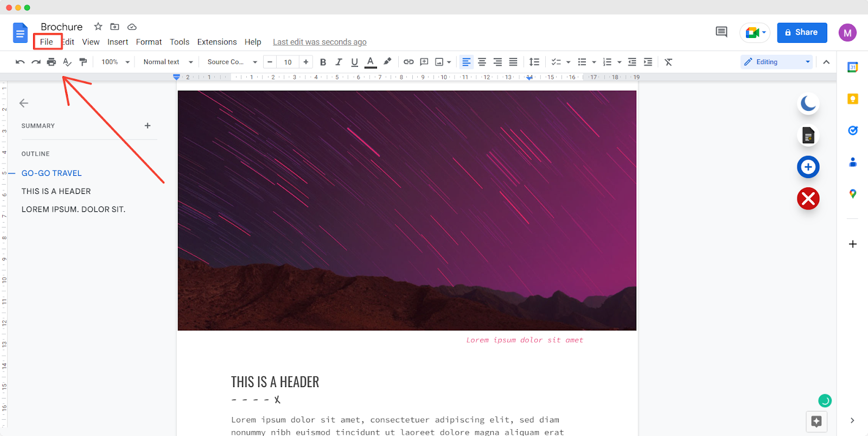Expand checklist options arrow
Screen dimensions: 868x436
(x=569, y=62)
